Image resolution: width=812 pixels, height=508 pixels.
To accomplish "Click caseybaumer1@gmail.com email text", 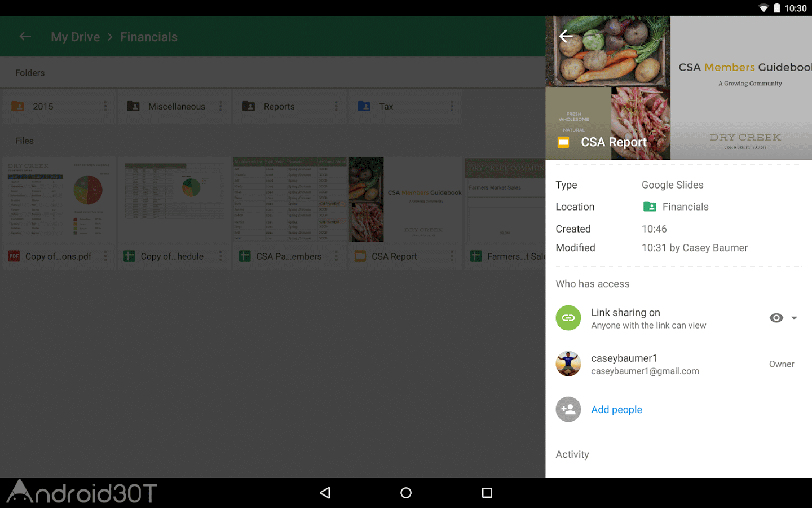I will (645, 371).
